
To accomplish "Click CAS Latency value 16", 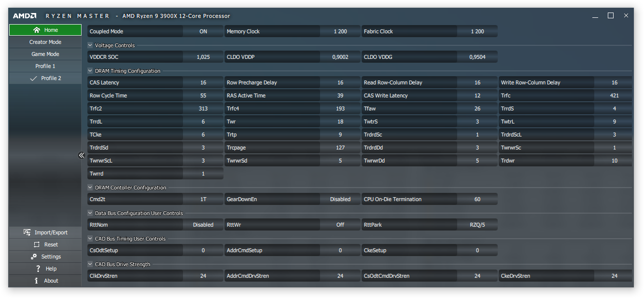I will [203, 82].
